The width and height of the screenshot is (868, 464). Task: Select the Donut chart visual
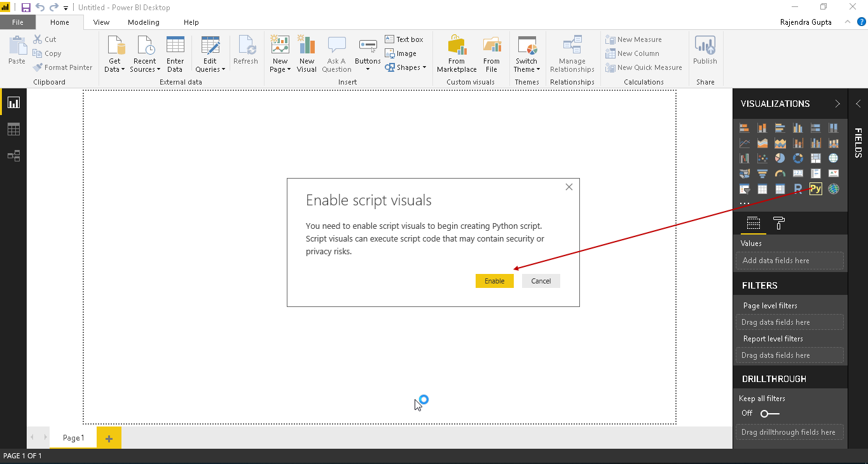[798, 158]
